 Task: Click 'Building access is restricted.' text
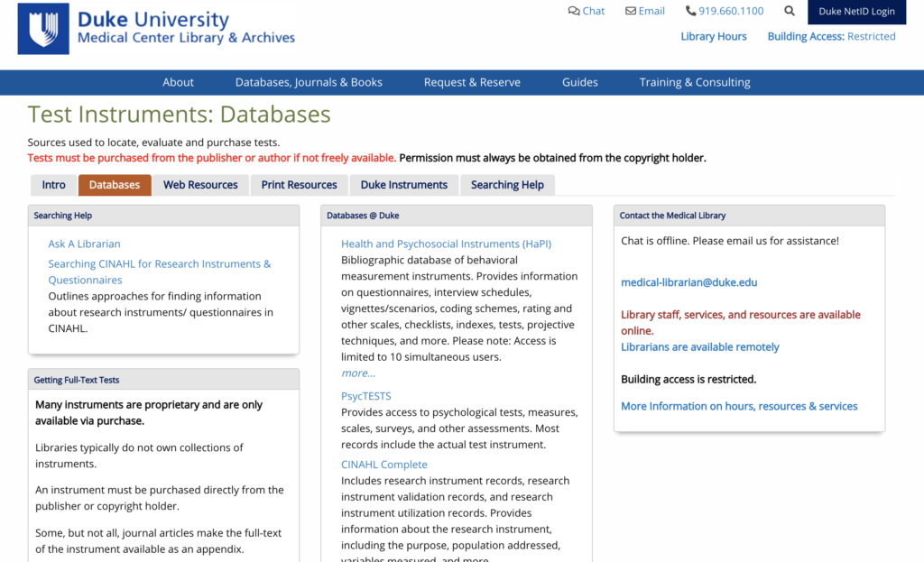point(688,380)
